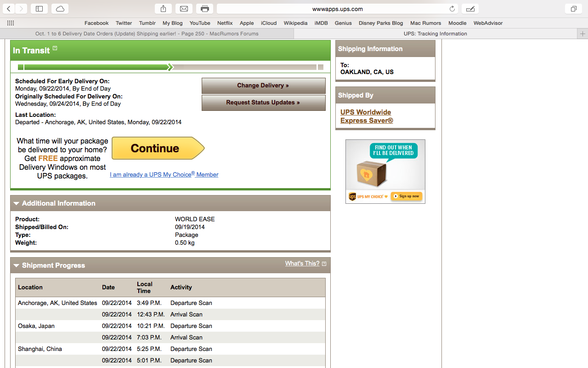
Task: Click help icon next to In Transit
Action: pyautogui.click(x=55, y=48)
